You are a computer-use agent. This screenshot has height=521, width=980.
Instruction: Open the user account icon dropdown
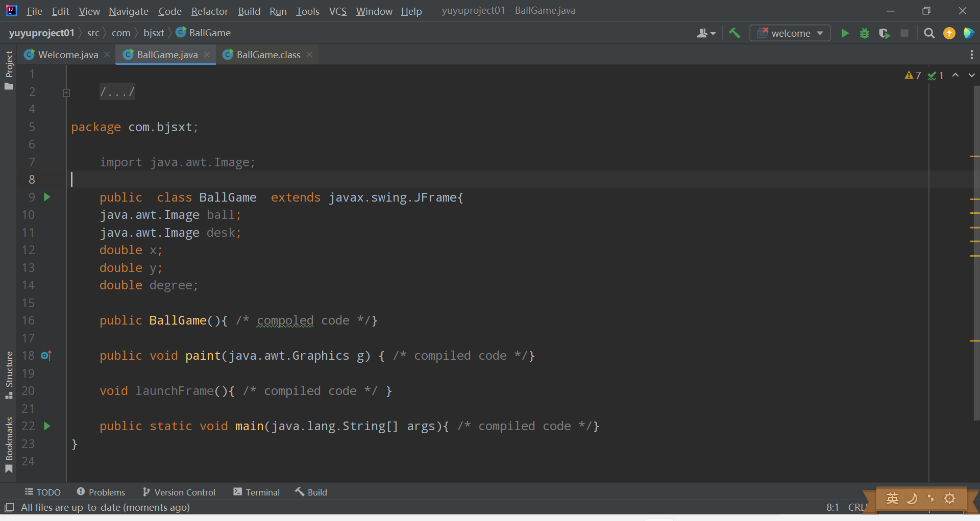[706, 33]
